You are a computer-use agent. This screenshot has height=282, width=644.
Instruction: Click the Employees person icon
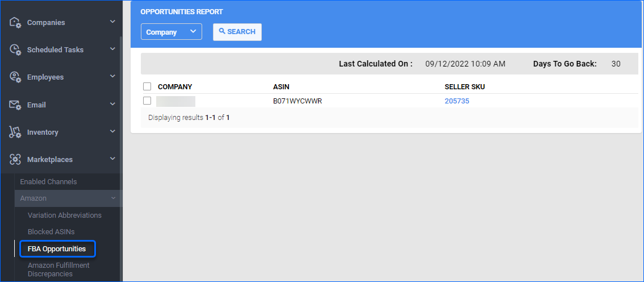[15, 77]
